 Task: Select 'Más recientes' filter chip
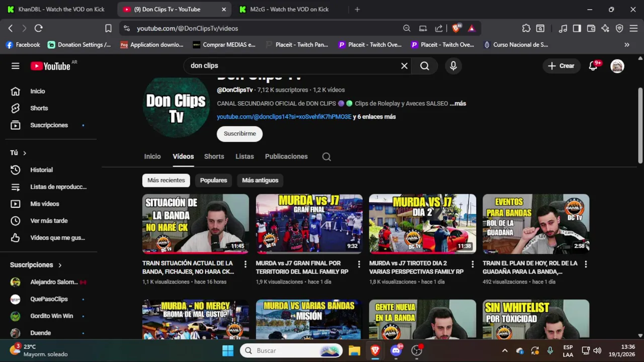coord(166,180)
